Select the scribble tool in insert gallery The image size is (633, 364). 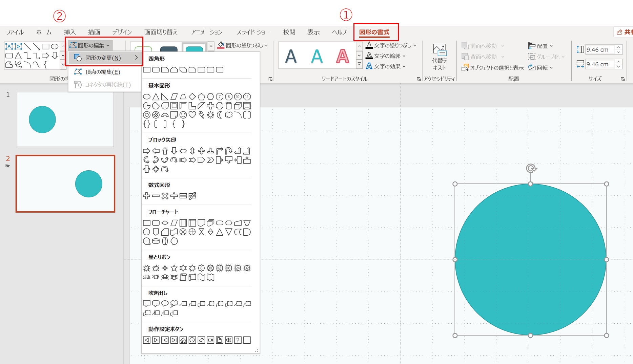click(18, 65)
